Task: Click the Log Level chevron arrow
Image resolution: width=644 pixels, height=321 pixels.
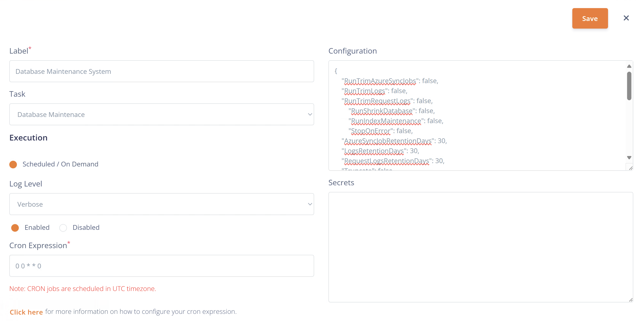Action: (310, 204)
